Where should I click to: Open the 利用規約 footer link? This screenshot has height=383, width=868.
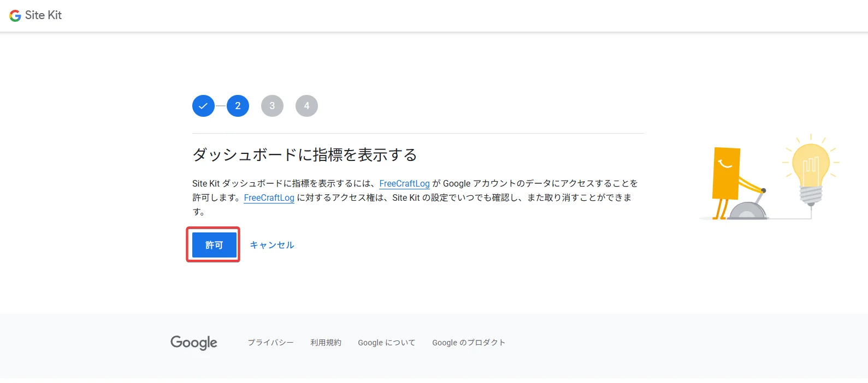click(326, 343)
